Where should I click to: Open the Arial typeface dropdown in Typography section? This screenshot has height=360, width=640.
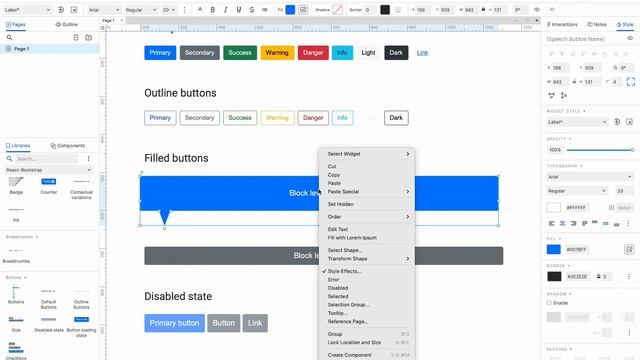590,177
